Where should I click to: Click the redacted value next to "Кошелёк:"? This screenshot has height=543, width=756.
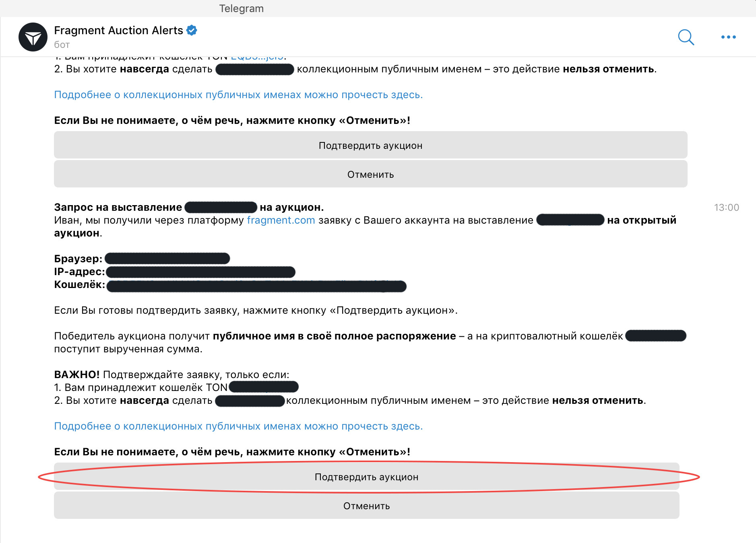coord(256,286)
